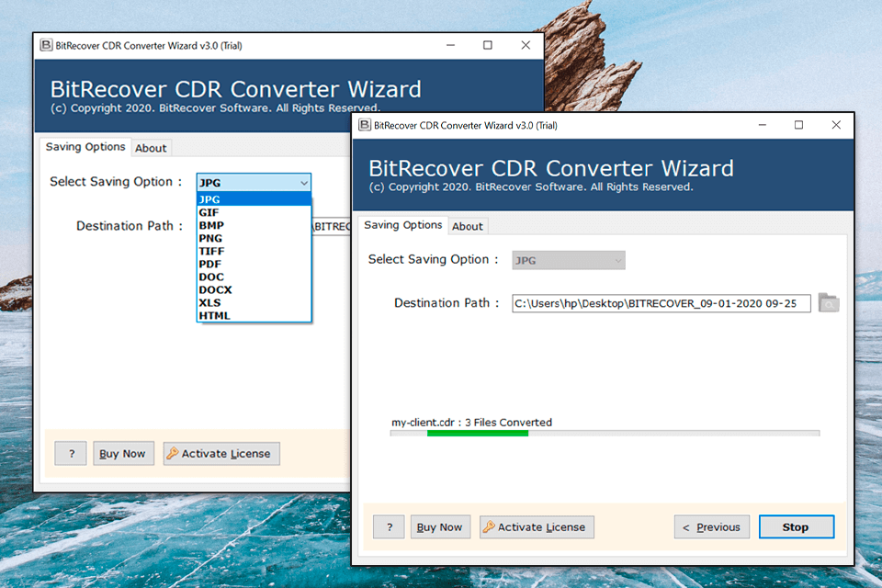Click the partially hidden Destination Path field in back window
The image size is (882, 588).
[332, 226]
